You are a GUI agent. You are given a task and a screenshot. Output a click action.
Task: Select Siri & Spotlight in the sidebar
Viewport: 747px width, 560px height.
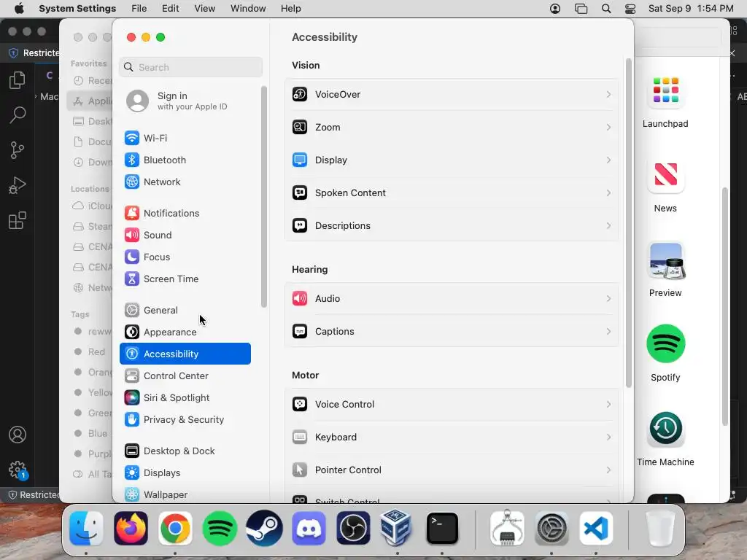pyautogui.click(x=185, y=398)
